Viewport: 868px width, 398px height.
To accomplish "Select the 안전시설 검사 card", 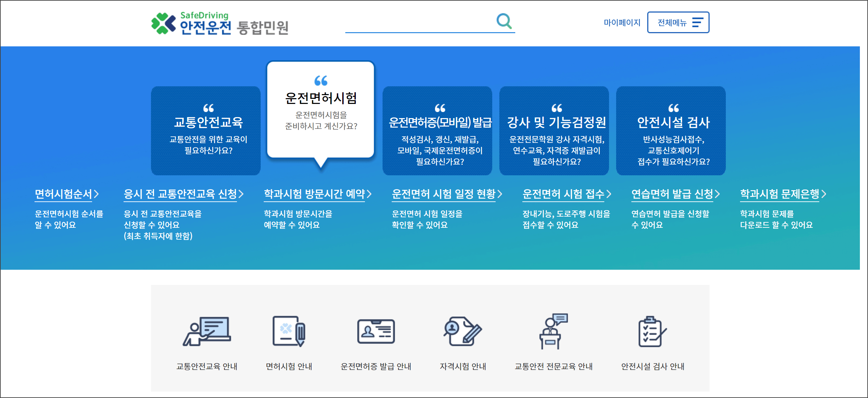I will coord(671,131).
